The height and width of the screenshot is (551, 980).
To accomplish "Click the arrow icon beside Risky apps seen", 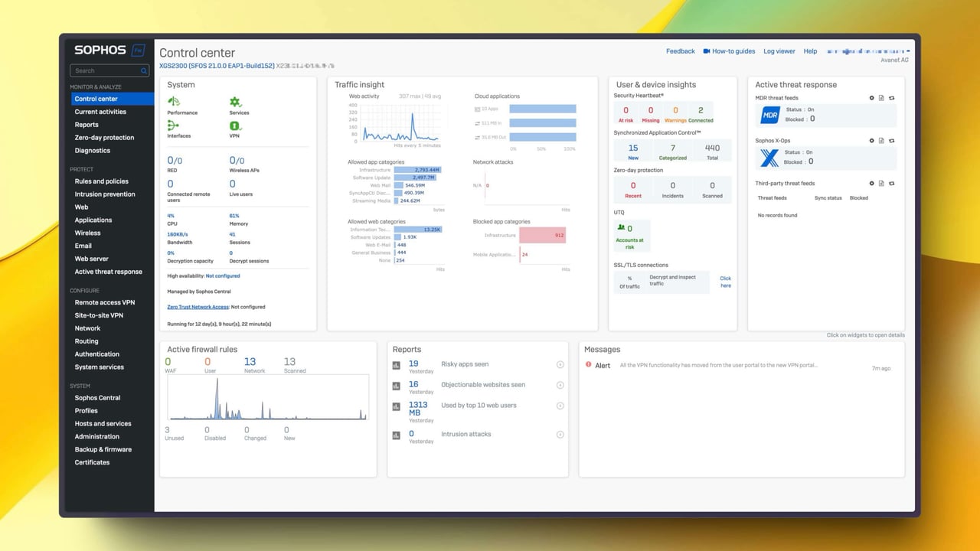I will tap(560, 365).
